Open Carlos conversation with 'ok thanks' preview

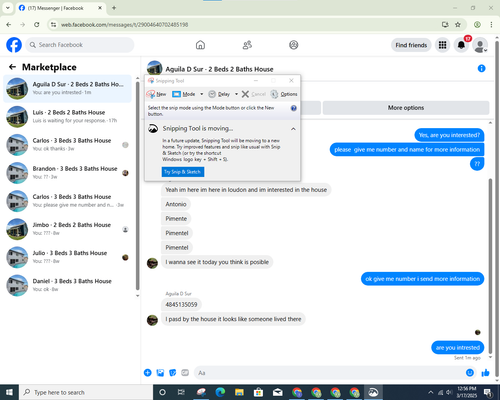67,145
